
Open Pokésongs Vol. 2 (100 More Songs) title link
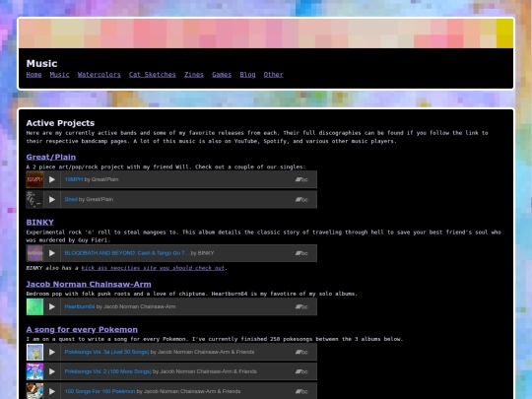pos(108,371)
